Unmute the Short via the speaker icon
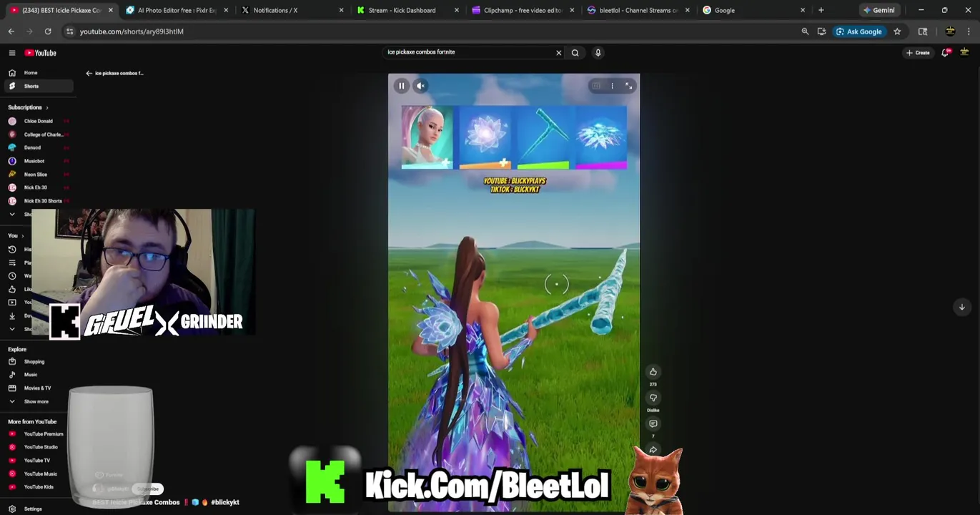Image resolution: width=980 pixels, height=515 pixels. click(x=421, y=86)
